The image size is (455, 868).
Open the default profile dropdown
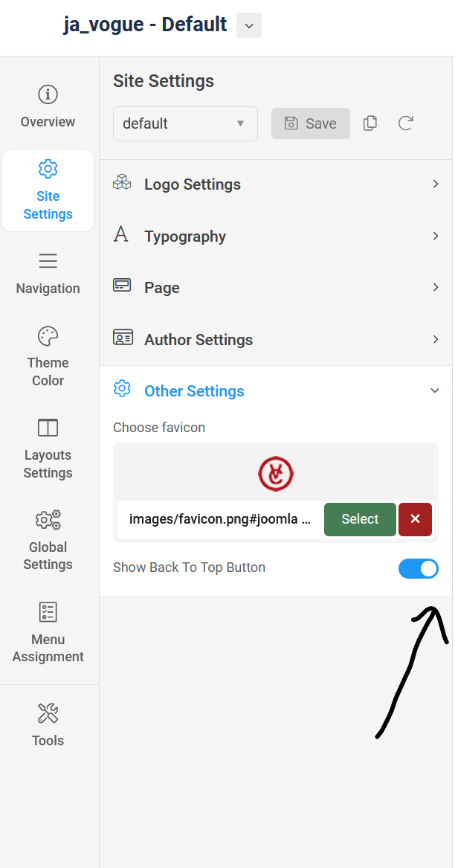(185, 123)
